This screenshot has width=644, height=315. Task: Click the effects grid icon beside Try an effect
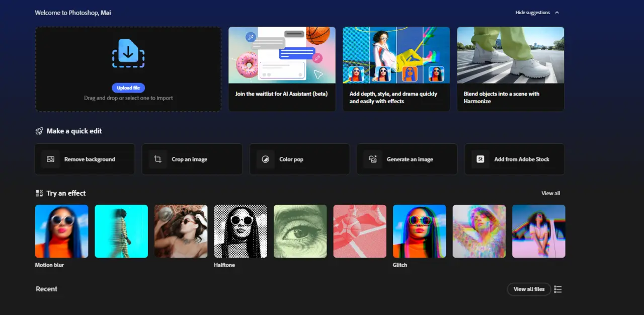pyautogui.click(x=39, y=193)
